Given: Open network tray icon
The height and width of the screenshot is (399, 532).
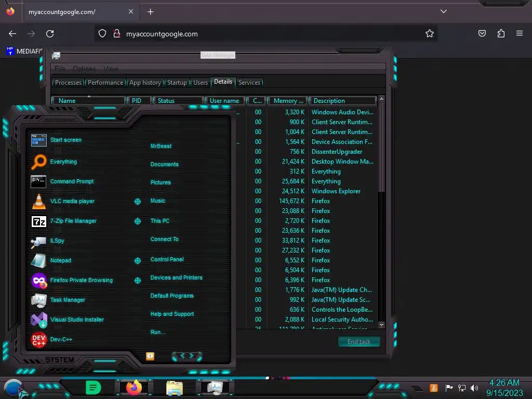Looking at the screenshot, I should (462, 388).
